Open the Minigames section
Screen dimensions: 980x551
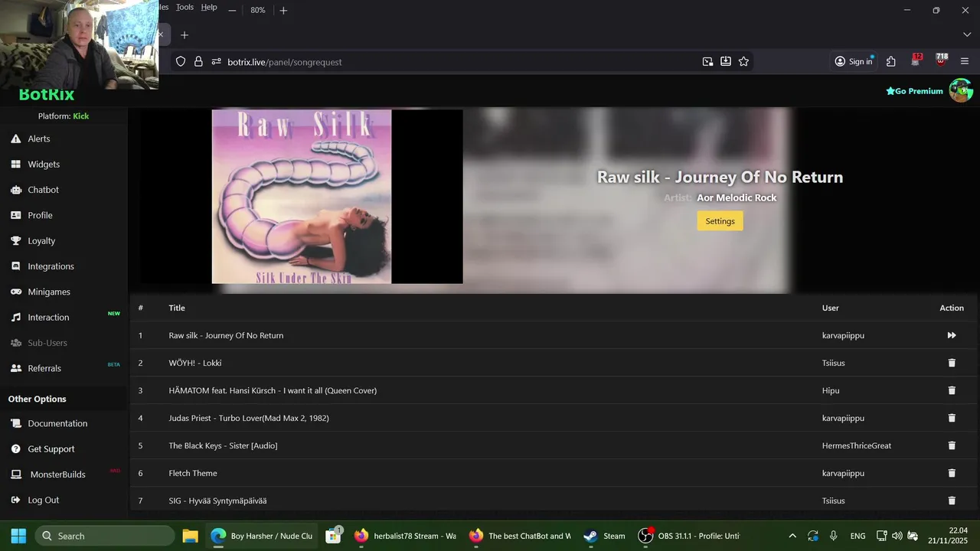point(49,292)
